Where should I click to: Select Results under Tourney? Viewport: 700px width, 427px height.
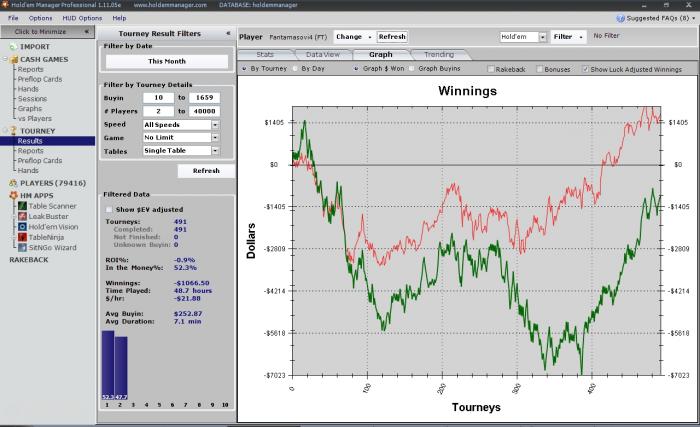pos(47,141)
